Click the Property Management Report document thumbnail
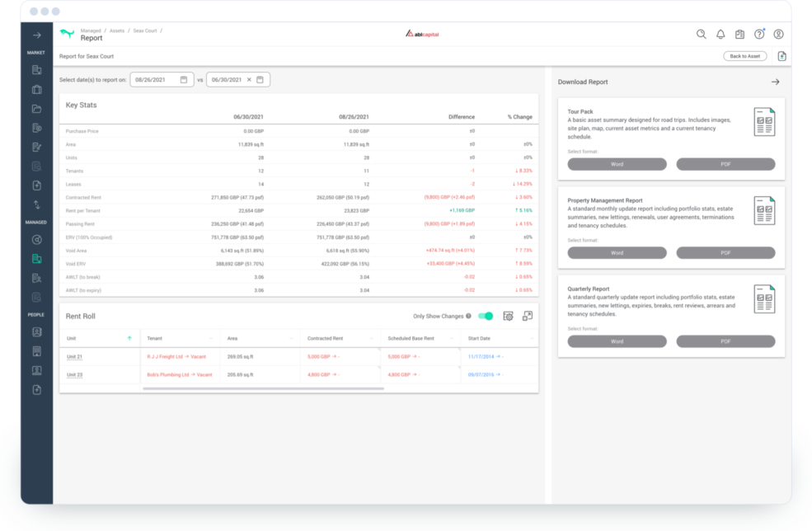The width and height of the screenshot is (812, 531). [x=764, y=210]
